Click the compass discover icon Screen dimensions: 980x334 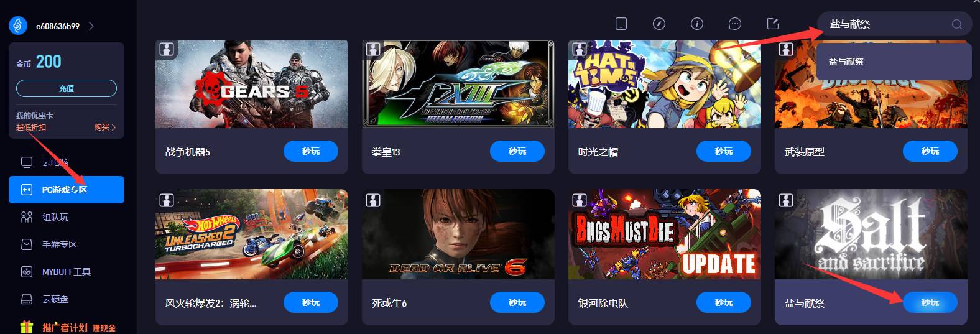[659, 24]
